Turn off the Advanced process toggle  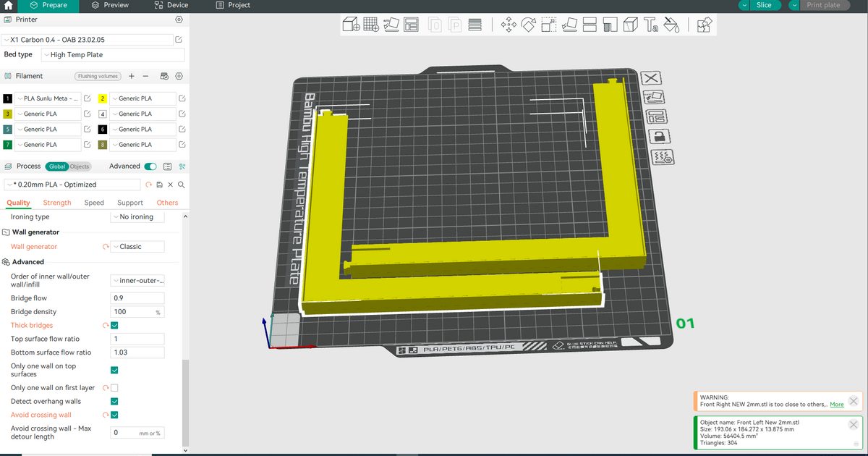coord(150,166)
